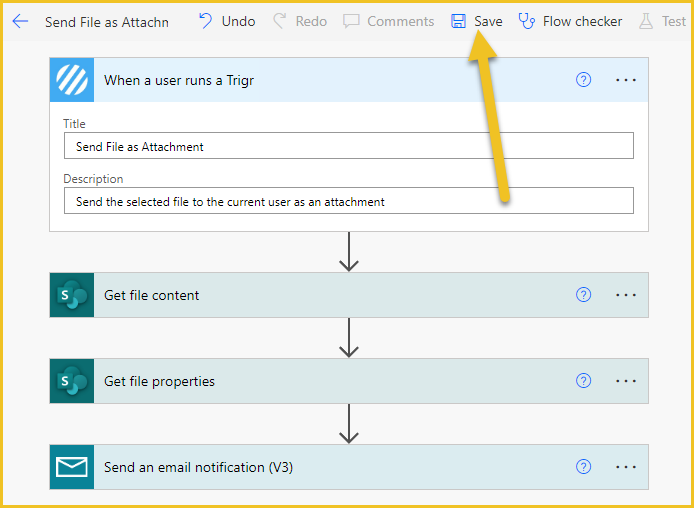Click the Redo toolbar item
694x508 pixels.
(x=300, y=21)
